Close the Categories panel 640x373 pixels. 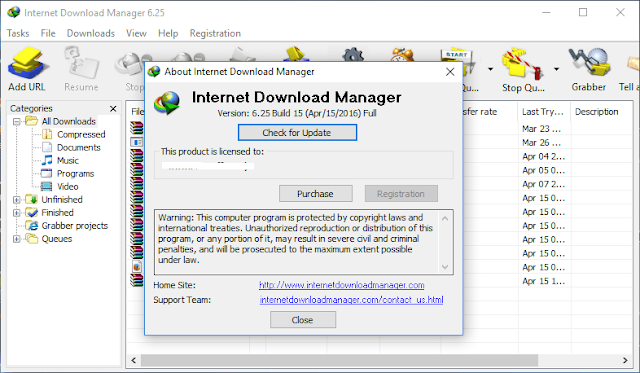tap(113, 109)
